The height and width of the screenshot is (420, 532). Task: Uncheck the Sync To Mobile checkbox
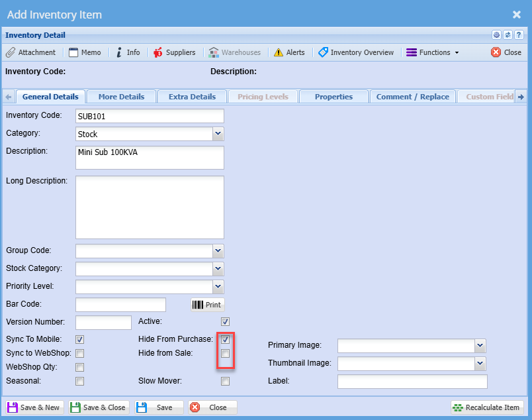click(80, 340)
